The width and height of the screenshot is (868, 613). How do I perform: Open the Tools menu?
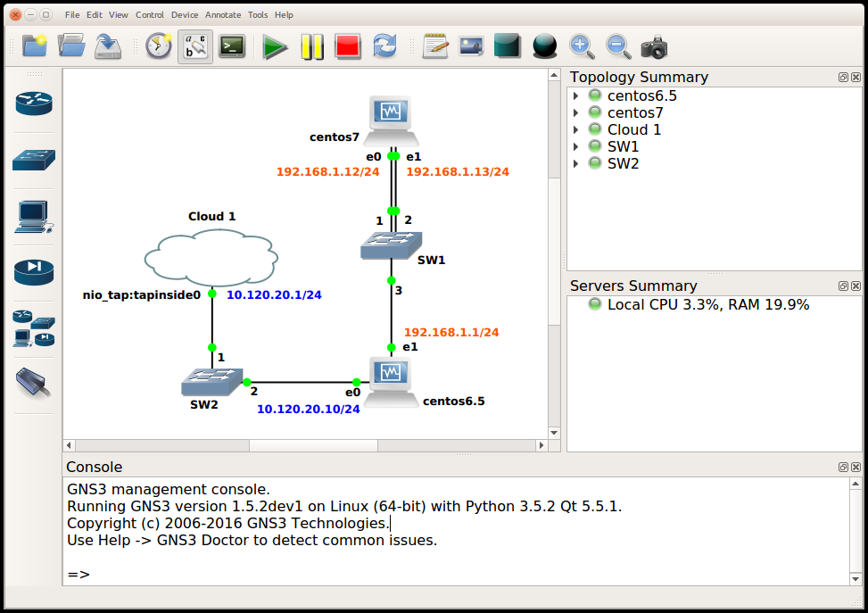pyautogui.click(x=258, y=15)
